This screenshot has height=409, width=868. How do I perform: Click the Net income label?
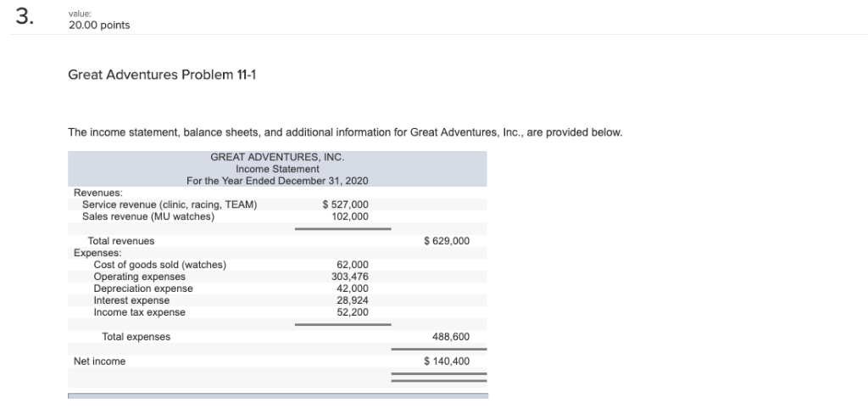coord(100,361)
